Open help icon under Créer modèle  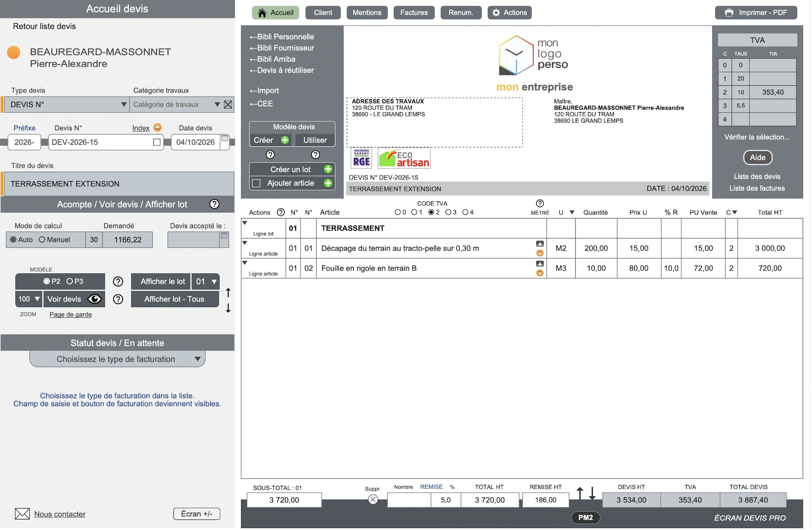click(270, 155)
